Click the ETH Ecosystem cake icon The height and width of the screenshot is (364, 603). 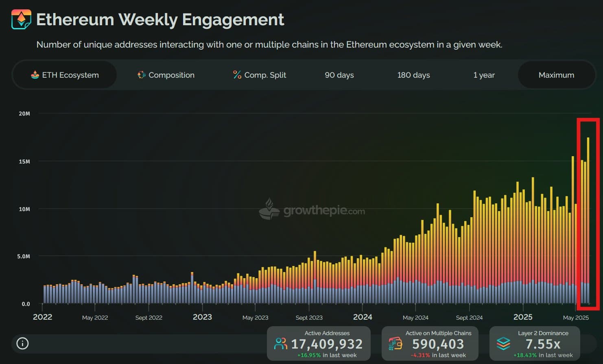tap(35, 75)
